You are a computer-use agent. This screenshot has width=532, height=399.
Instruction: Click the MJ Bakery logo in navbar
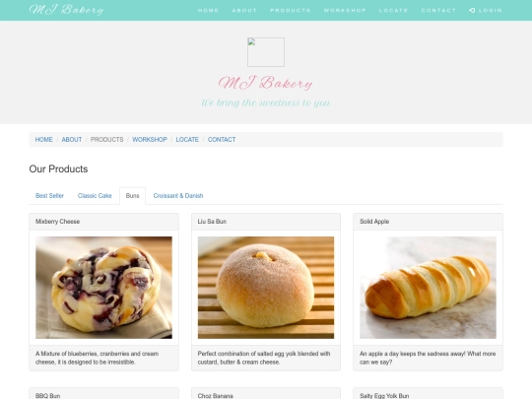(67, 10)
